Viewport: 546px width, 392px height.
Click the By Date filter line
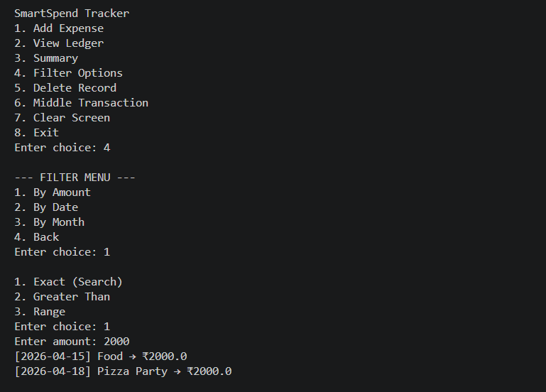(x=46, y=207)
